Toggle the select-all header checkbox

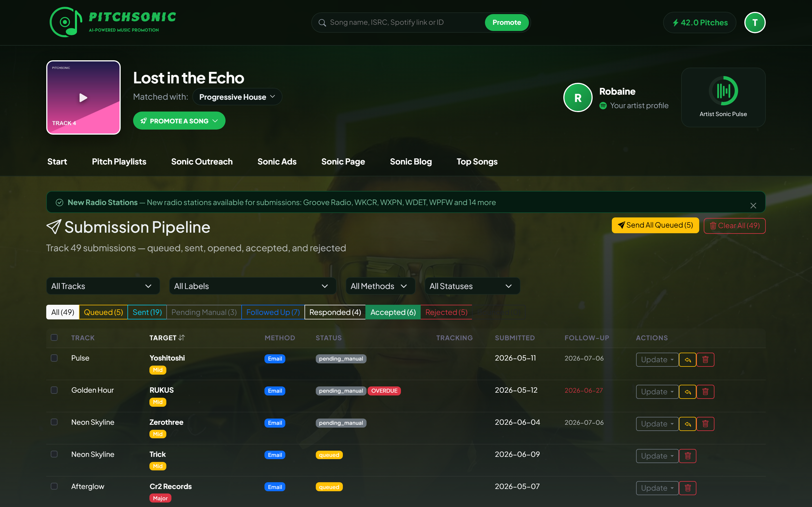point(54,337)
